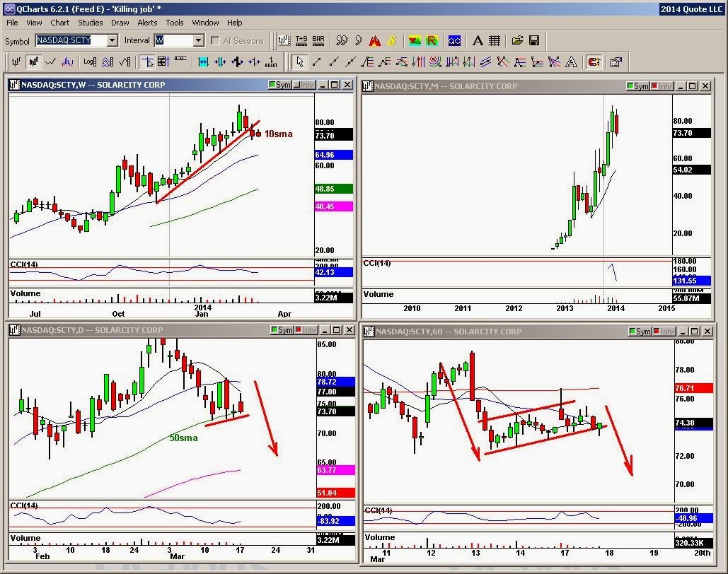The height and width of the screenshot is (574, 728).
Task: Switch to histogram chart style
Action: point(67,61)
